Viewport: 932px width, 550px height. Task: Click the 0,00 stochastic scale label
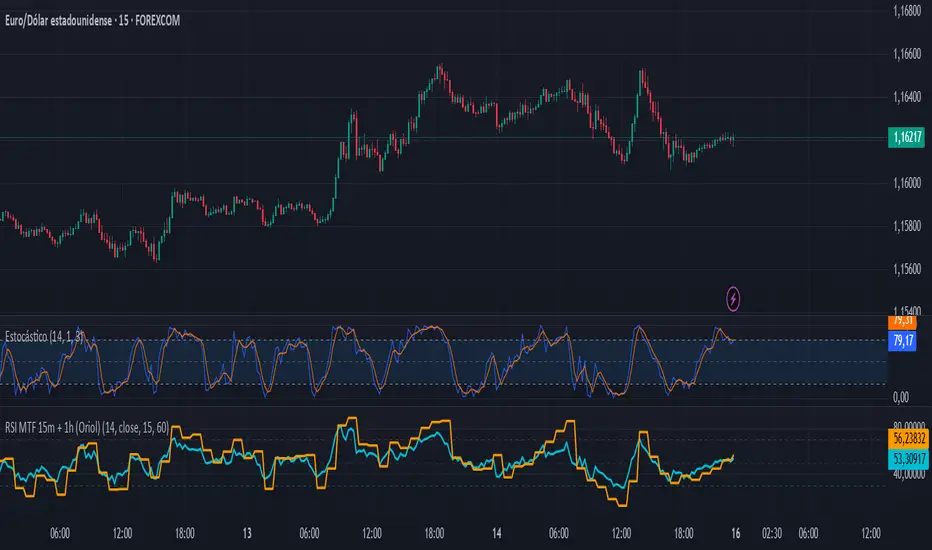point(901,397)
